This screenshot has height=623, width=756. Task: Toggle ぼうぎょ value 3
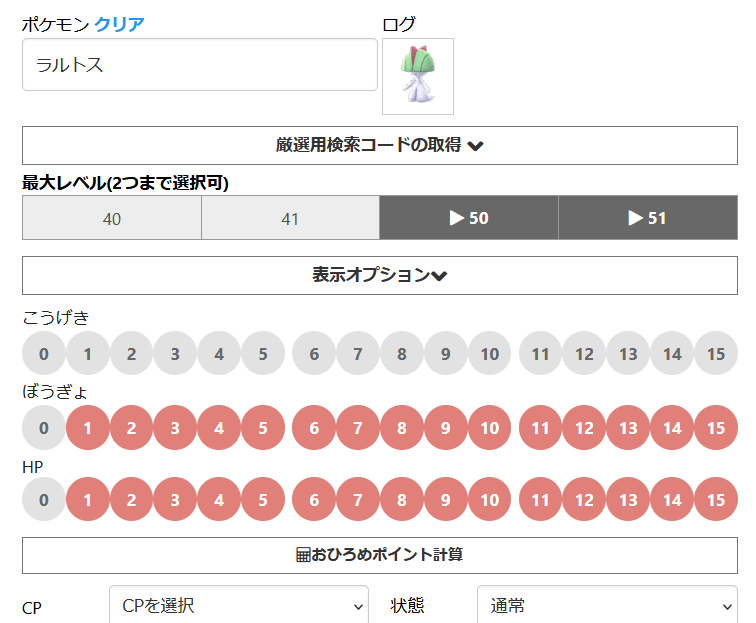click(x=175, y=427)
